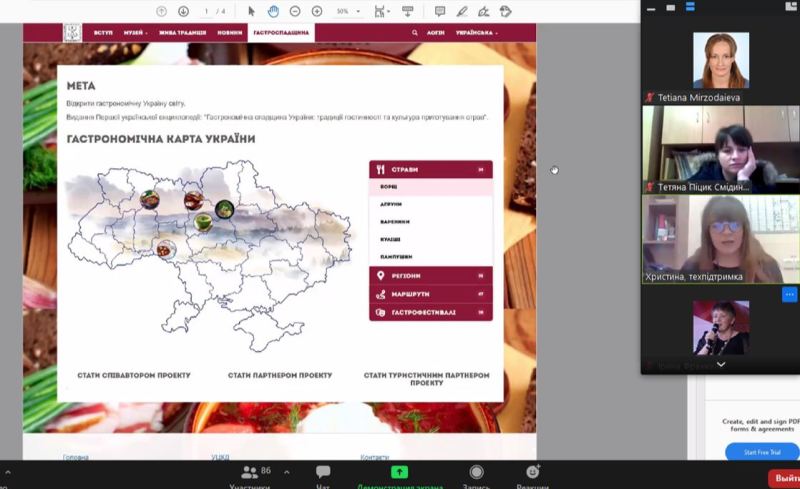Activate the hand pan tool
The height and width of the screenshot is (489, 800).
(x=273, y=11)
